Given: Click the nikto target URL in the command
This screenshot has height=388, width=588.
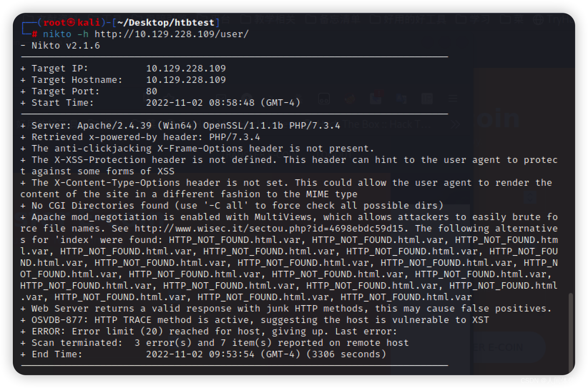Looking at the screenshot, I should [x=171, y=34].
